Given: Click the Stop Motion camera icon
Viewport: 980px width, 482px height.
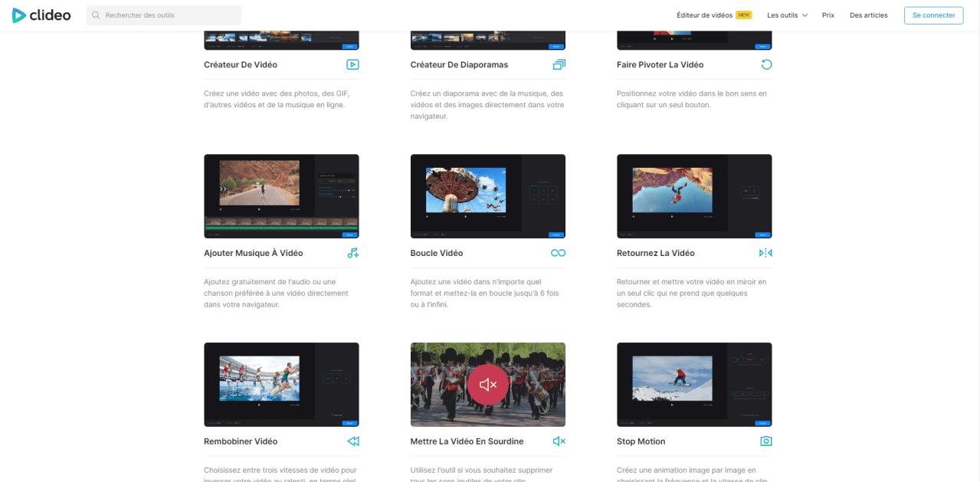Looking at the screenshot, I should (765, 441).
